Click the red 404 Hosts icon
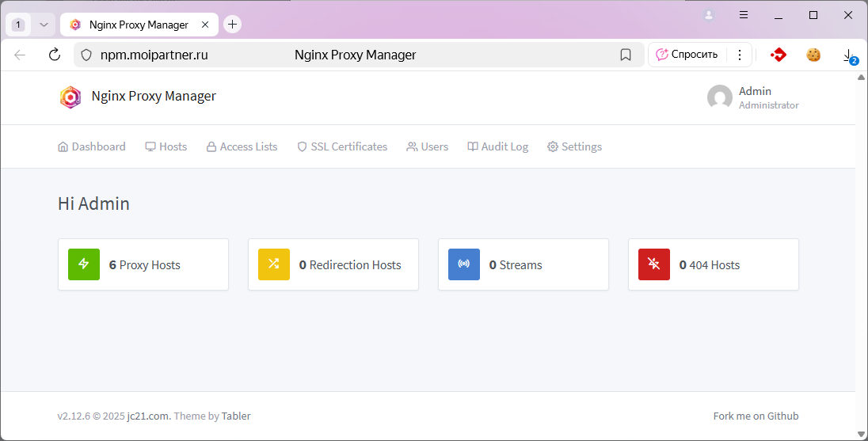This screenshot has height=441, width=868. click(654, 264)
